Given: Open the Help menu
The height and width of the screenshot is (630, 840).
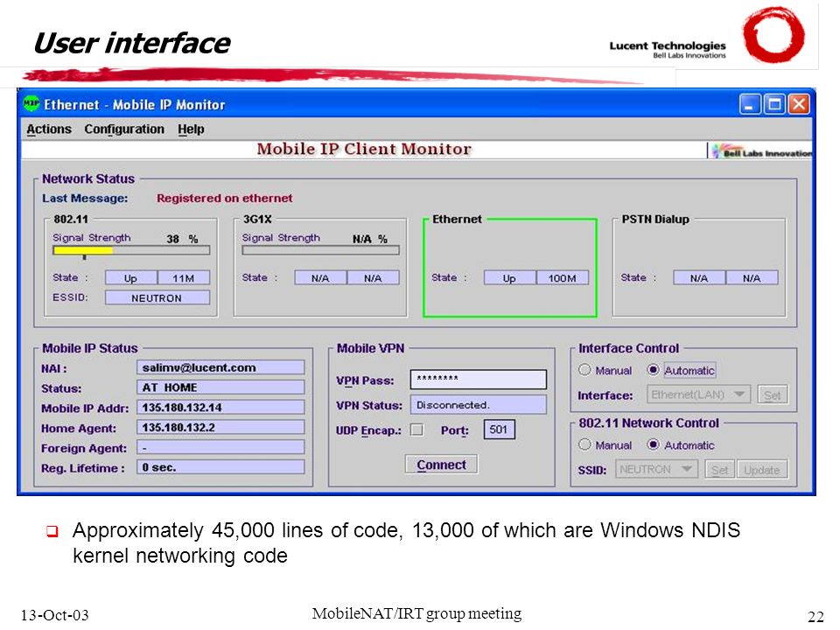Looking at the screenshot, I should [x=191, y=129].
